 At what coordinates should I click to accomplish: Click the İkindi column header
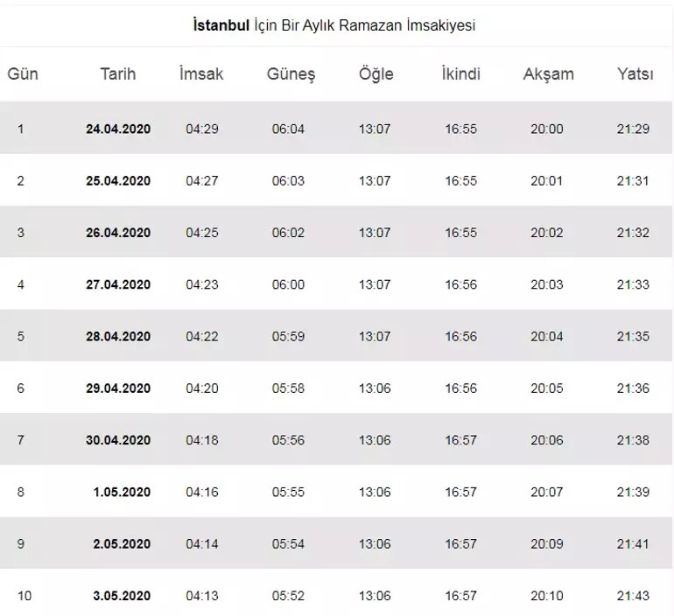pyautogui.click(x=460, y=73)
